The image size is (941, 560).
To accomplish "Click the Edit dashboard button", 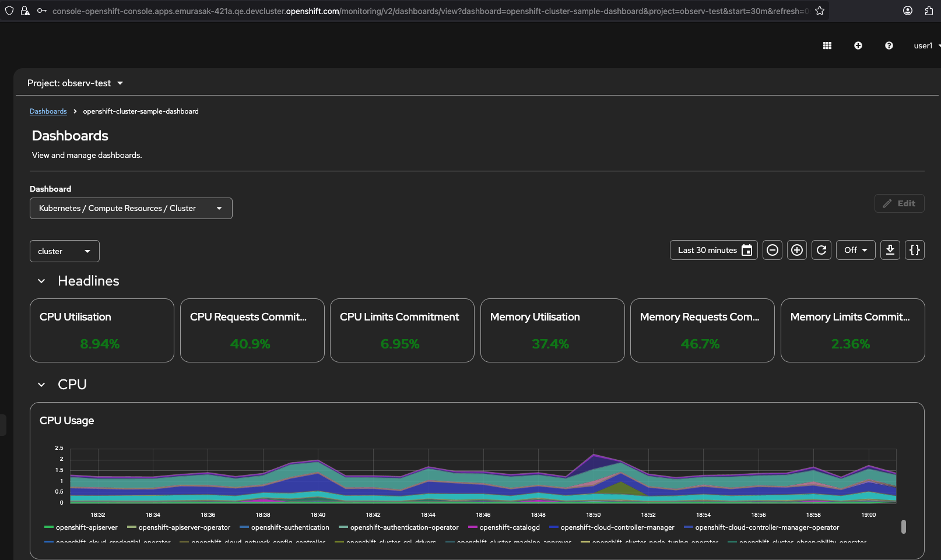I will pos(899,203).
